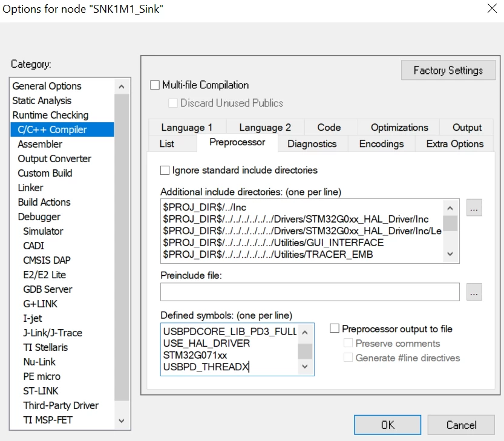Click the include directories scroll-down arrow

450,254
